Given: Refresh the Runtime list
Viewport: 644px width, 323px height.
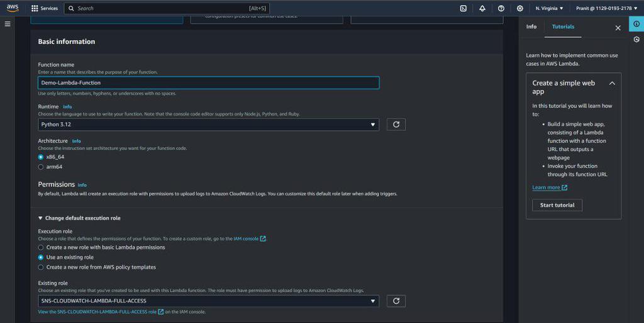Looking at the screenshot, I should [396, 124].
